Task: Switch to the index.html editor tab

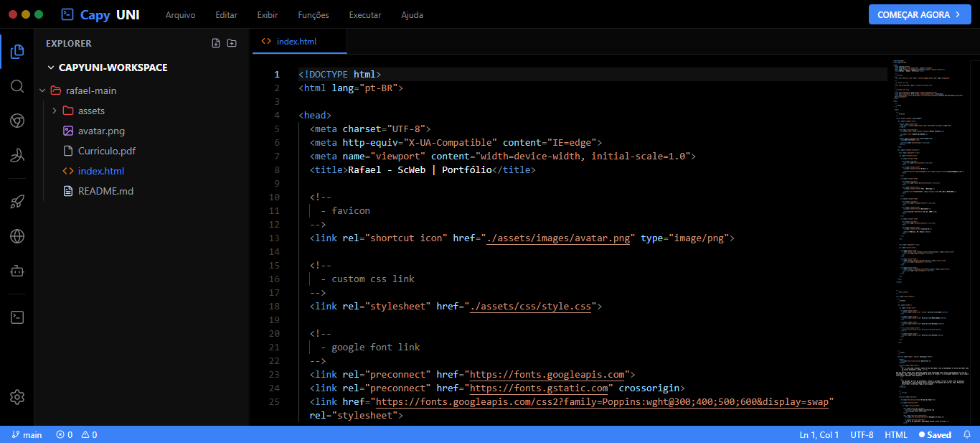Action: click(x=296, y=42)
